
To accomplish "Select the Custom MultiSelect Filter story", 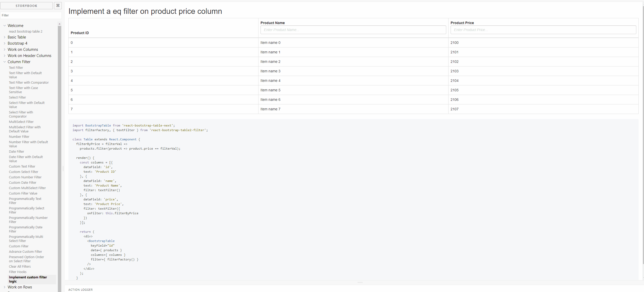I will click(27, 188).
